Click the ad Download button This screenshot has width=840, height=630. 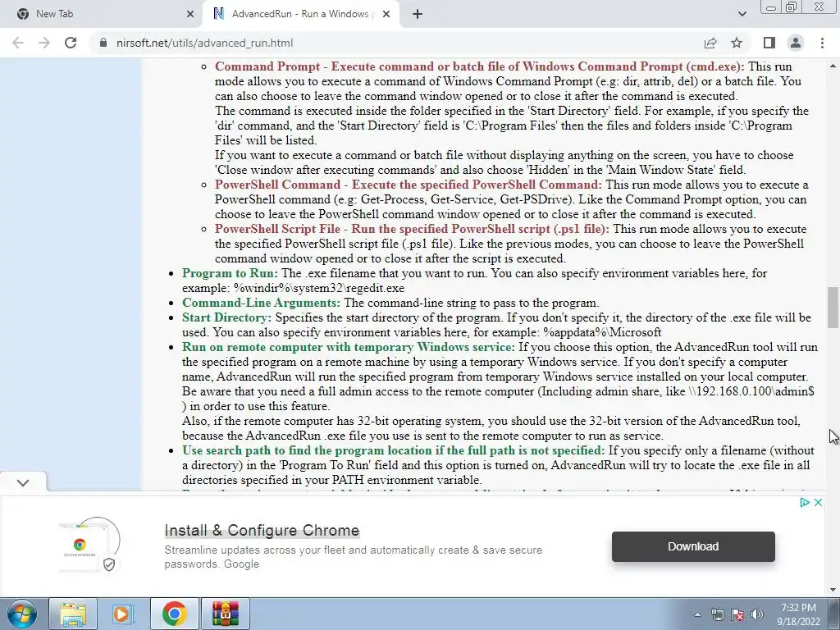[x=693, y=546]
